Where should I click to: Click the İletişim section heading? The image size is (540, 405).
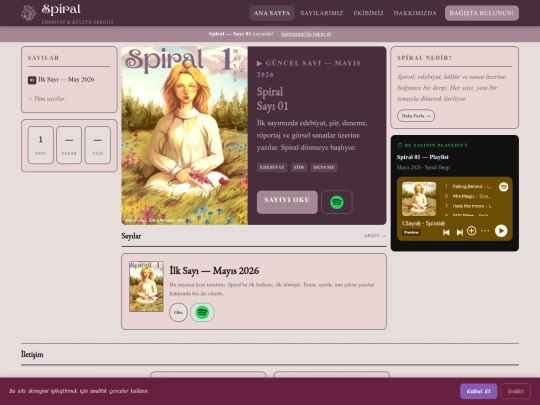pos(32,354)
